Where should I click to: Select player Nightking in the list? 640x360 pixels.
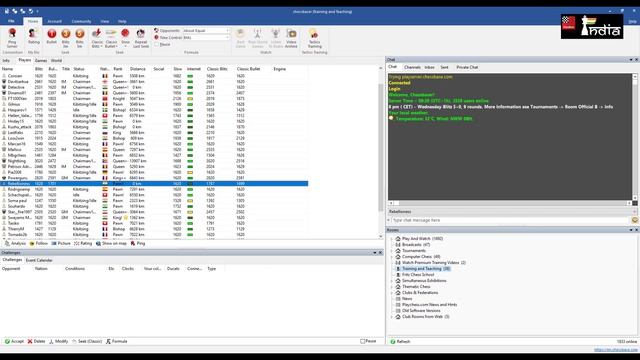pos(154,161)
